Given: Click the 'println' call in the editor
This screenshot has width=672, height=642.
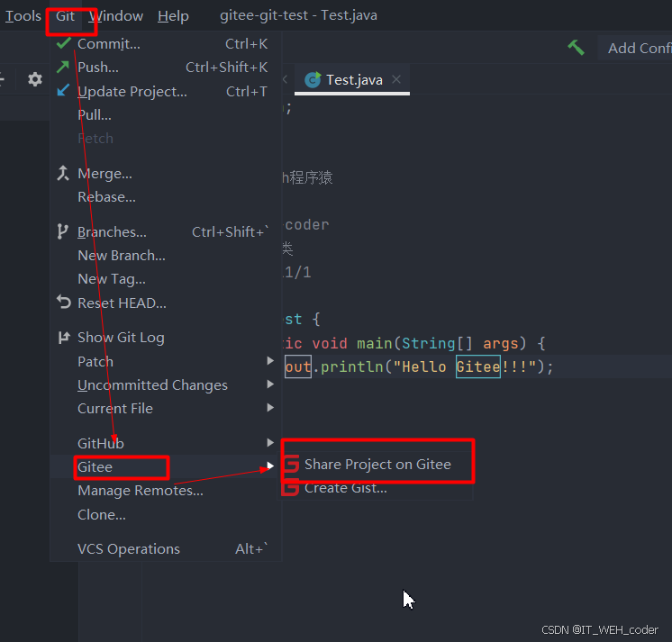Looking at the screenshot, I should [x=352, y=366].
